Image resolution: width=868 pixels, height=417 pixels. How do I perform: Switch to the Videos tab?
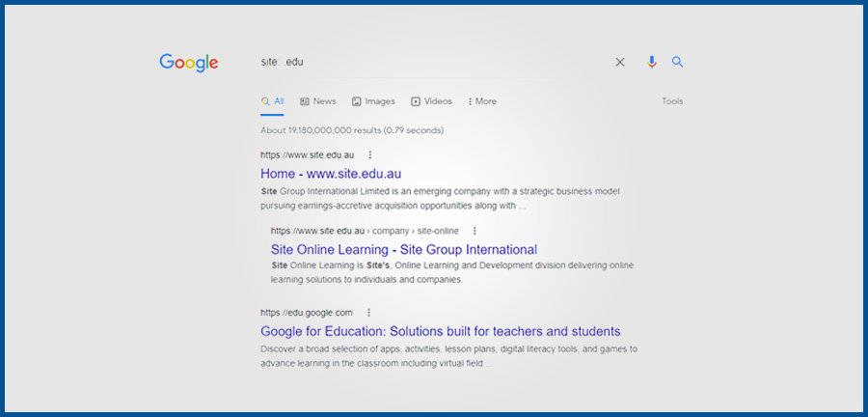tap(431, 101)
